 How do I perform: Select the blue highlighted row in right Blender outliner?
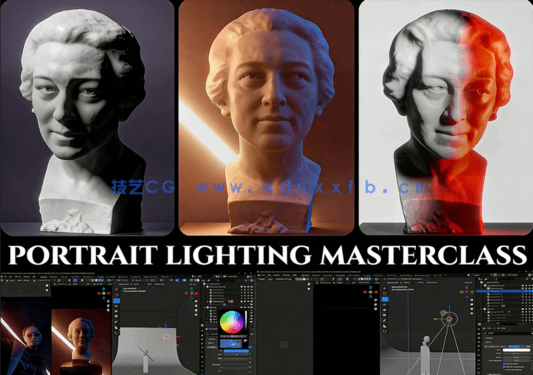504,291
